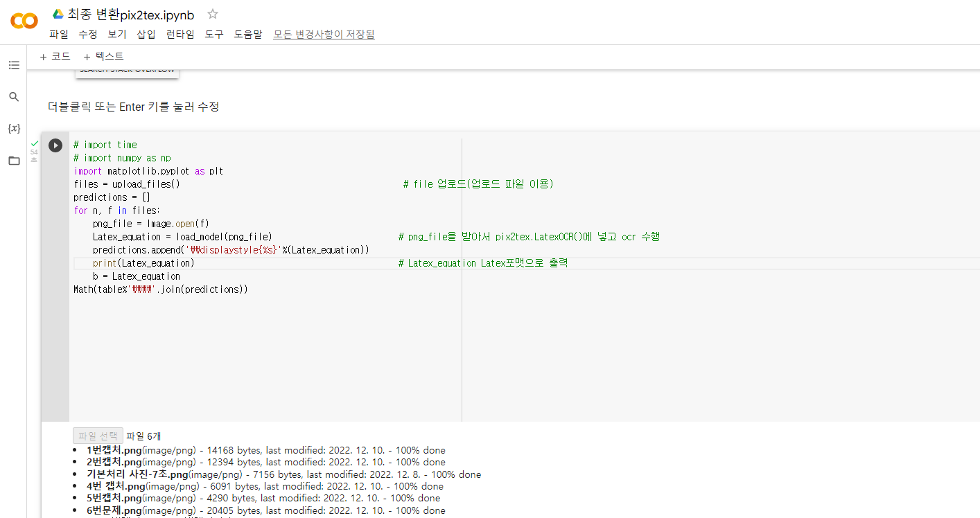This screenshot has height=518, width=980.
Task: Click the 파일 6개 label
Action: tap(143, 436)
